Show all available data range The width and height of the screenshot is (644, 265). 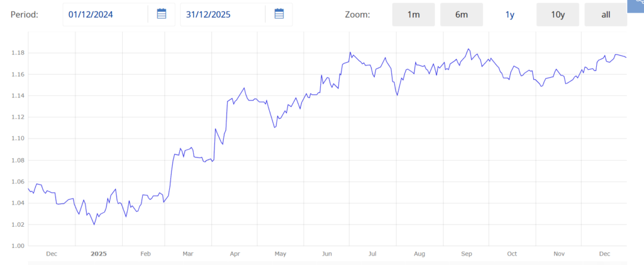[606, 14]
